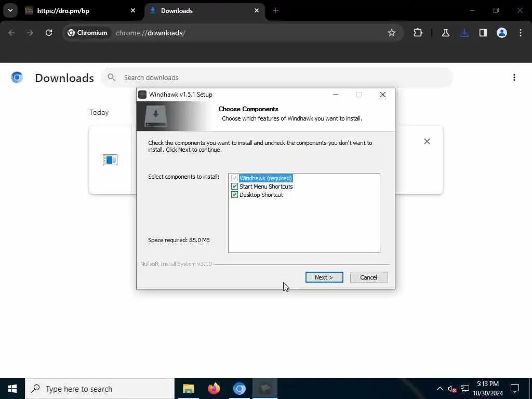532x399 pixels.
Task: Click Windhawk installer taskbar icon
Action: 265,389
